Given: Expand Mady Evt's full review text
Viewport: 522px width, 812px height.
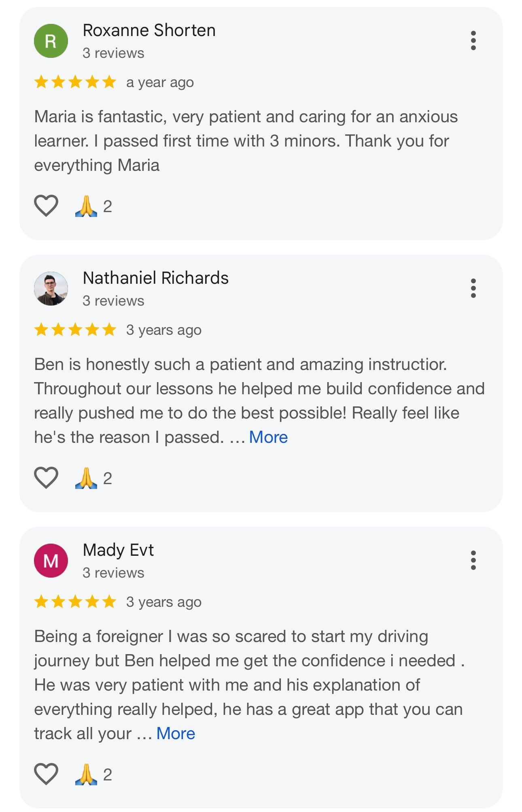Looking at the screenshot, I should (x=176, y=733).
